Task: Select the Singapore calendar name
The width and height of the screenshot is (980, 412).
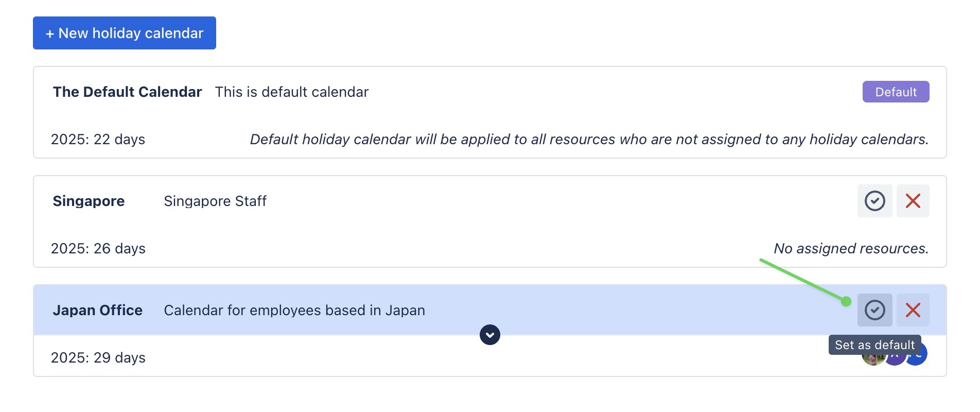Action: click(89, 201)
